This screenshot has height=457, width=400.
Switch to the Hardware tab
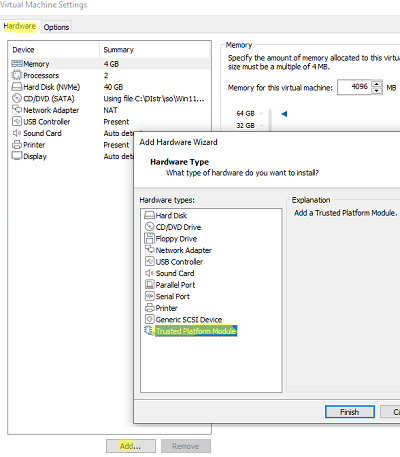[20, 26]
